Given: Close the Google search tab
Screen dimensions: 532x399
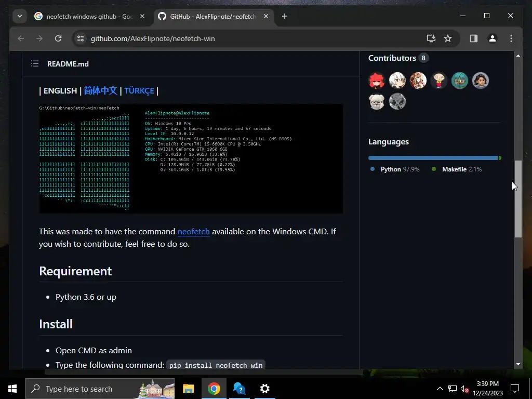Looking at the screenshot, I should [142, 16].
